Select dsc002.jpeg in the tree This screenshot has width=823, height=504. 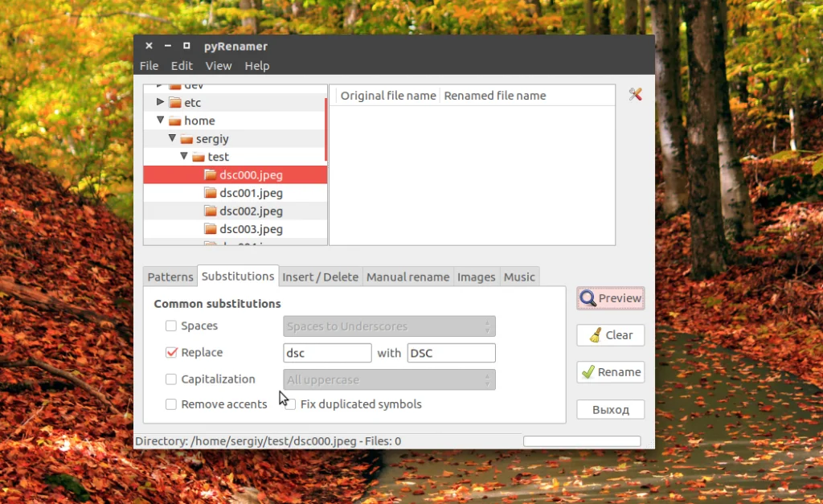click(235, 211)
